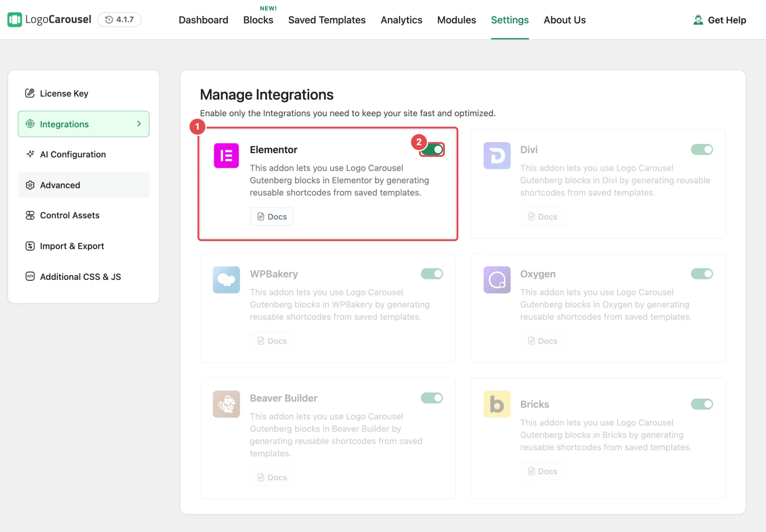Viewport: 766px width, 532px height.
Task: Toggle the Divi integration switch
Action: point(702,150)
